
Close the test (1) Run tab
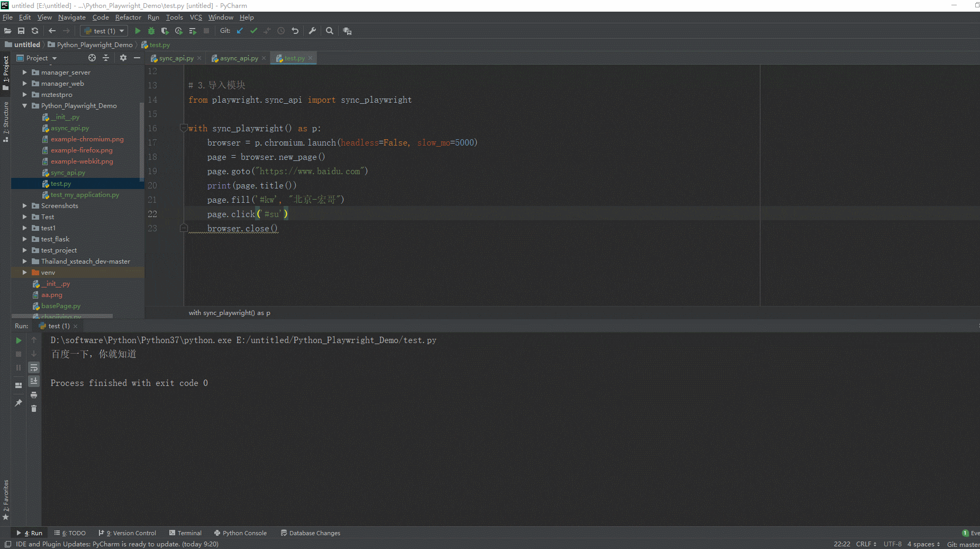tap(76, 326)
